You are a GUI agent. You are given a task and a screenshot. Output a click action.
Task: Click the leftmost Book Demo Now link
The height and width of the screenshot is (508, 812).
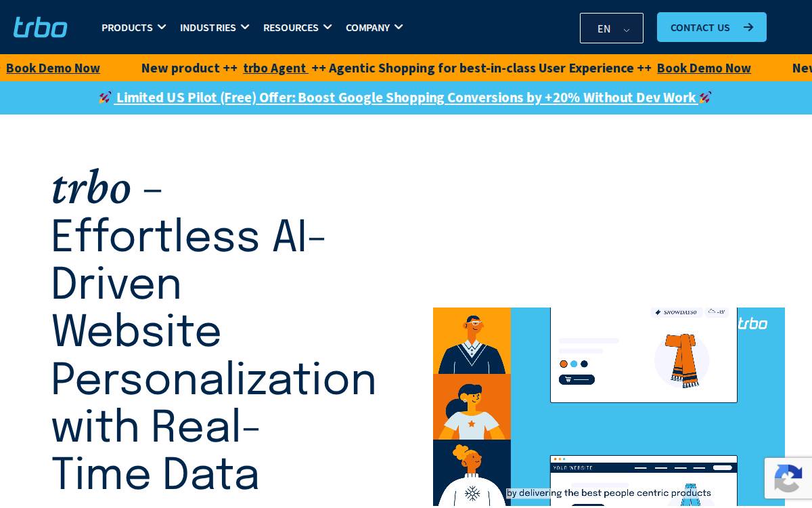[53, 68]
